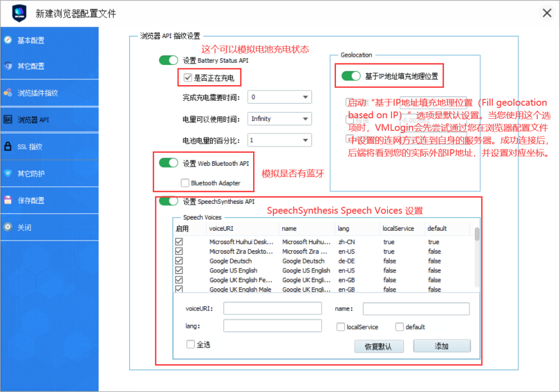
Task: Uncheck the Microsoft Zira Desktop voice
Action: point(179,251)
